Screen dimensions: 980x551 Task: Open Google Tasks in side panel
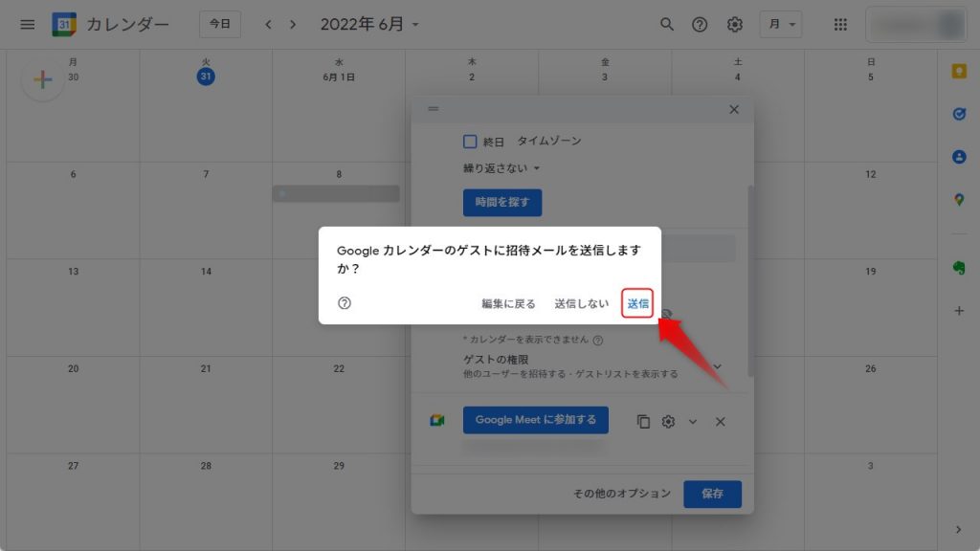click(x=959, y=114)
